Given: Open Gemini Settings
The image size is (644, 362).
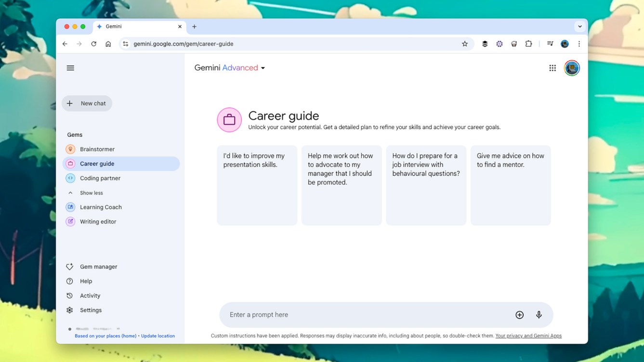Looking at the screenshot, I should (x=90, y=310).
